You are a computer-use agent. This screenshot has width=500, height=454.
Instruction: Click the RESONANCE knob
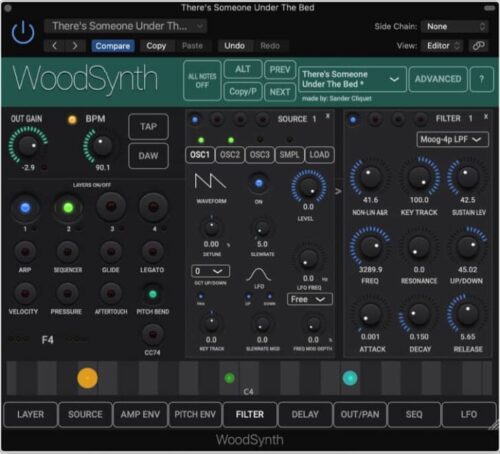pyautogui.click(x=419, y=247)
